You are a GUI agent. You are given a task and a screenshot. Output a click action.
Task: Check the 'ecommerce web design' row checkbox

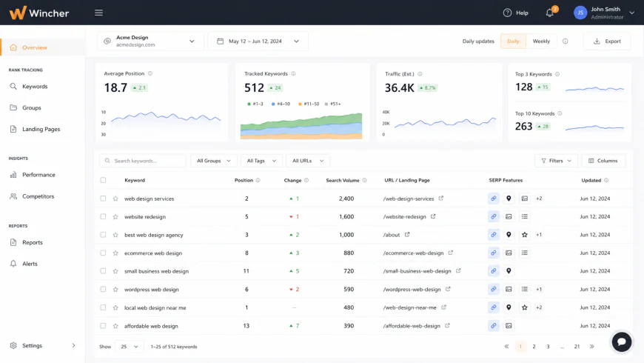(103, 253)
